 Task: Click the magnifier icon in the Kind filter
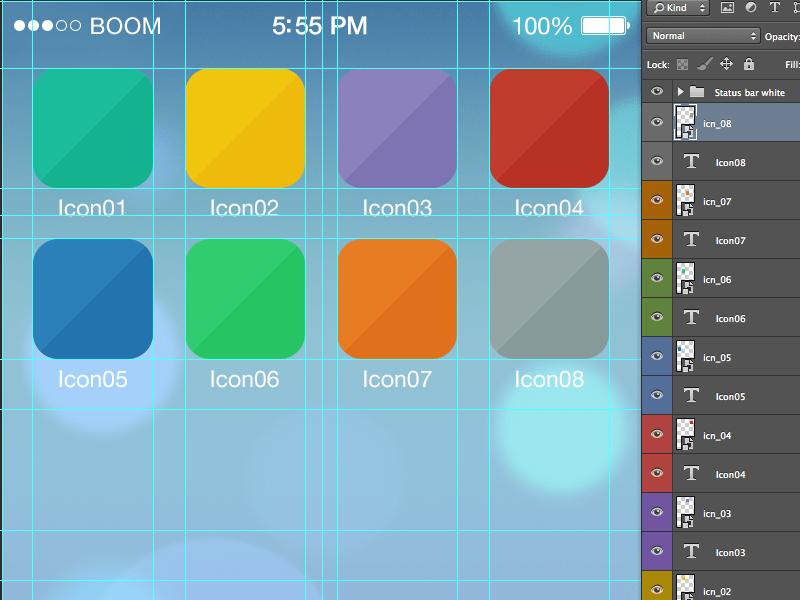coord(659,8)
